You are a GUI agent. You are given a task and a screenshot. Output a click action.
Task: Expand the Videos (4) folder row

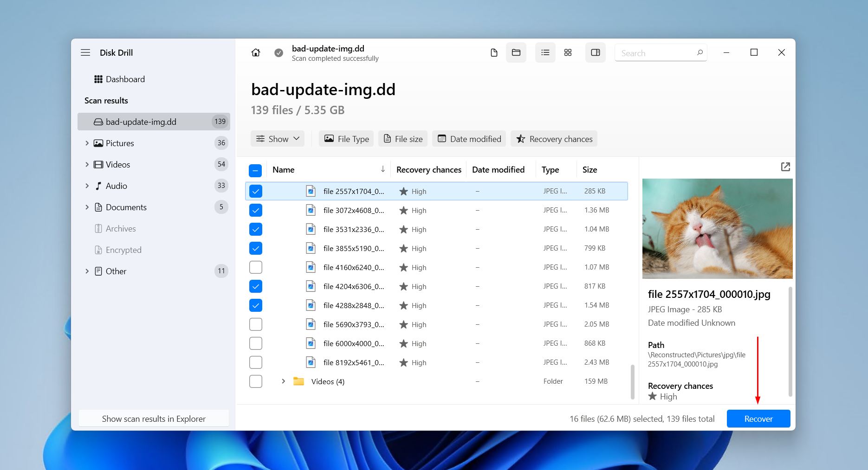[283, 381]
